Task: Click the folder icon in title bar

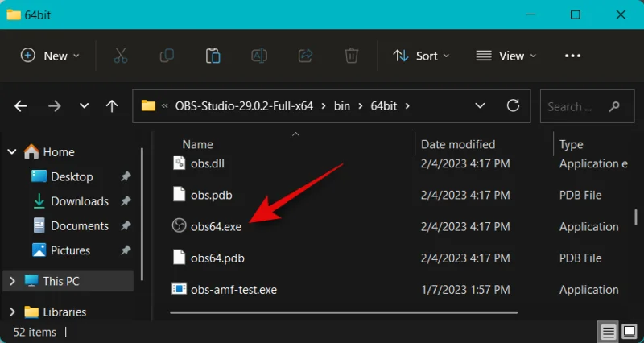Action: click(14, 14)
